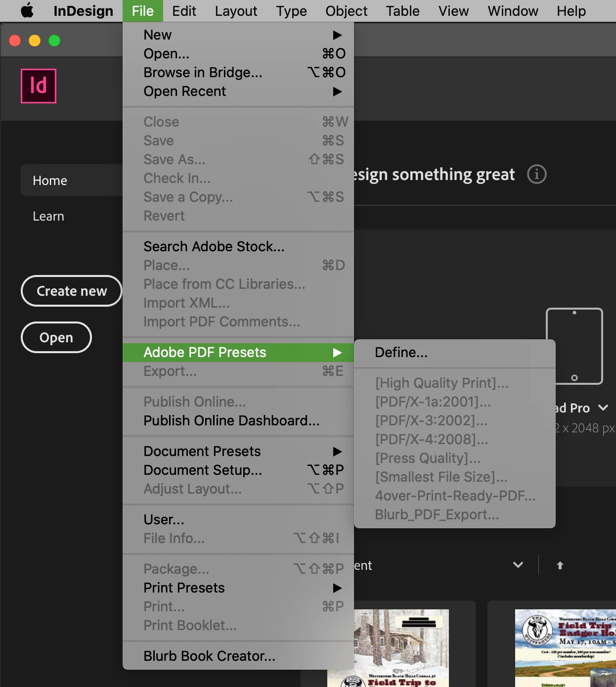Click the yellow minimize window button

tap(35, 41)
